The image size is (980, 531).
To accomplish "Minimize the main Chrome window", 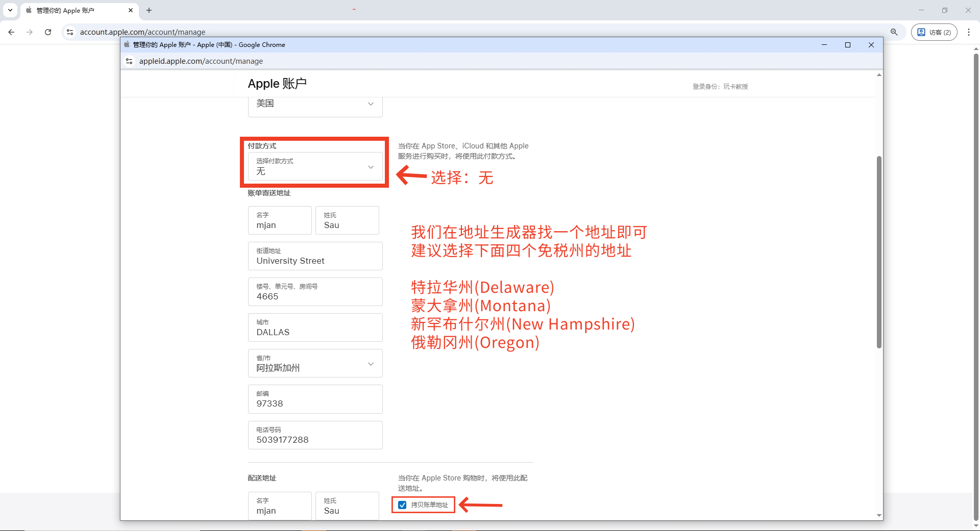I will coord(921,10).
